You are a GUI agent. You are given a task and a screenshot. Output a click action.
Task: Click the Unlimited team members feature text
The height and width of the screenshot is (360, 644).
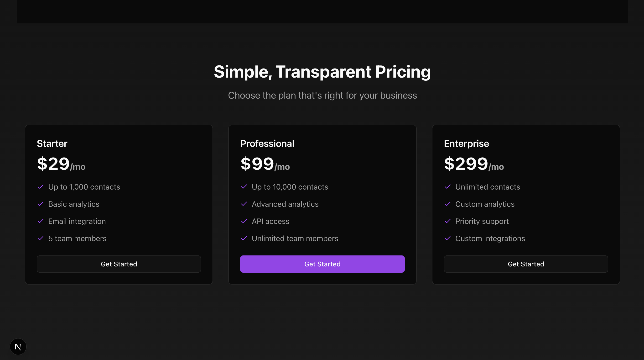click(x=295, y=238)
